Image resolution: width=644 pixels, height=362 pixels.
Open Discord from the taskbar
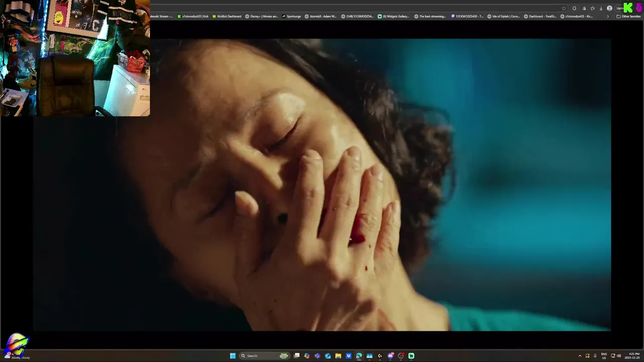tap(390, 355)
